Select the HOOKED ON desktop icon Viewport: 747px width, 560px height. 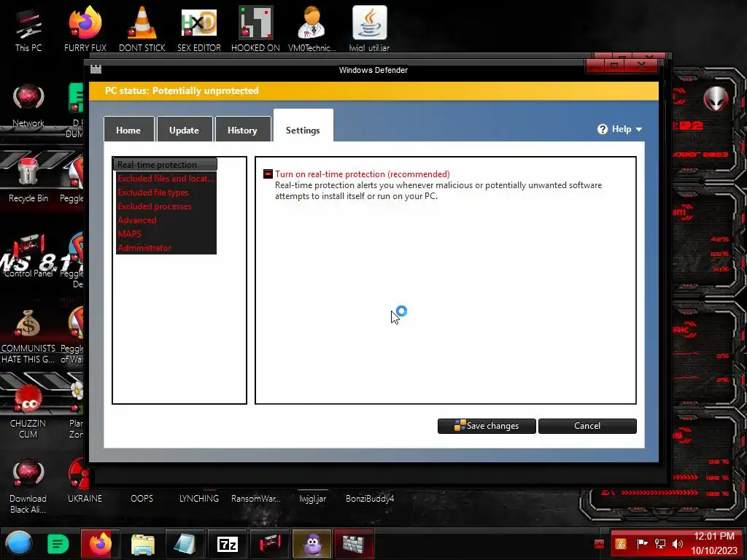point(256,23)
